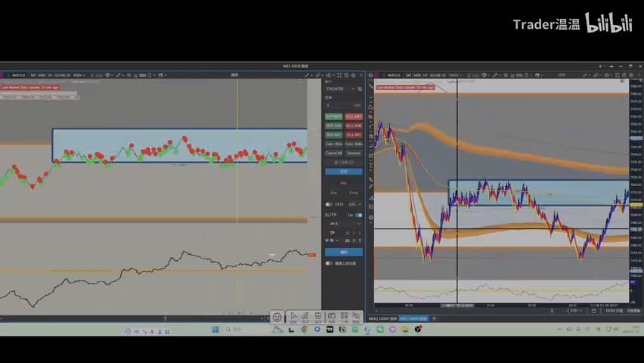The image size is (644, 363).
Task: Click the SELL BID button
Action: (x=353, y=135)
